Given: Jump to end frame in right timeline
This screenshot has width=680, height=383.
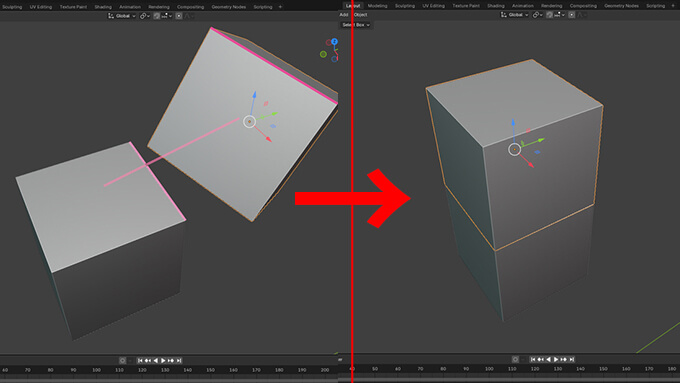Looking at the screenshot, I should (572, 360).
